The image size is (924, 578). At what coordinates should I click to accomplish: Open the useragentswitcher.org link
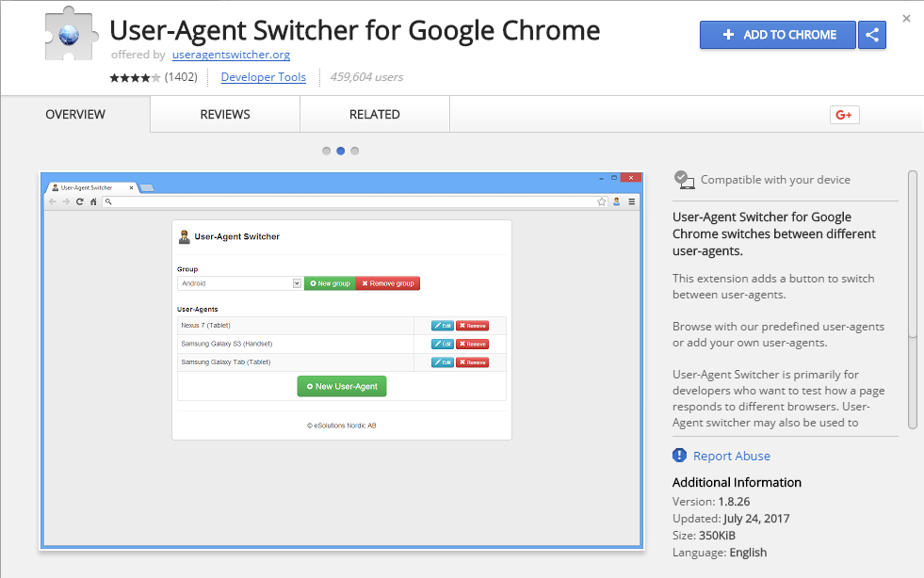coord(231,55)
